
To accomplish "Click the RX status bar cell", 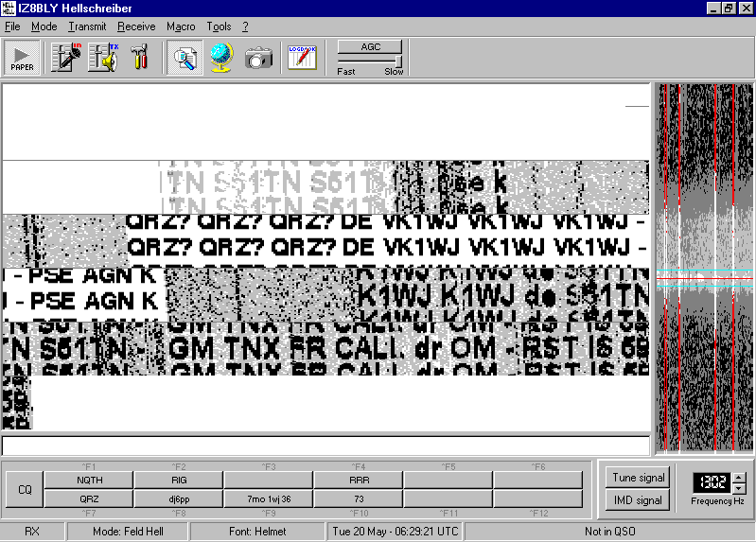I will pyautogui.click(x=32, y=532).
